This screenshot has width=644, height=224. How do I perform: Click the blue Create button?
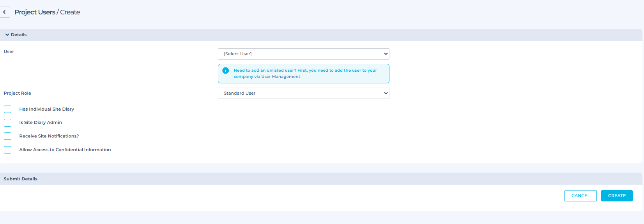click(616, 196)
